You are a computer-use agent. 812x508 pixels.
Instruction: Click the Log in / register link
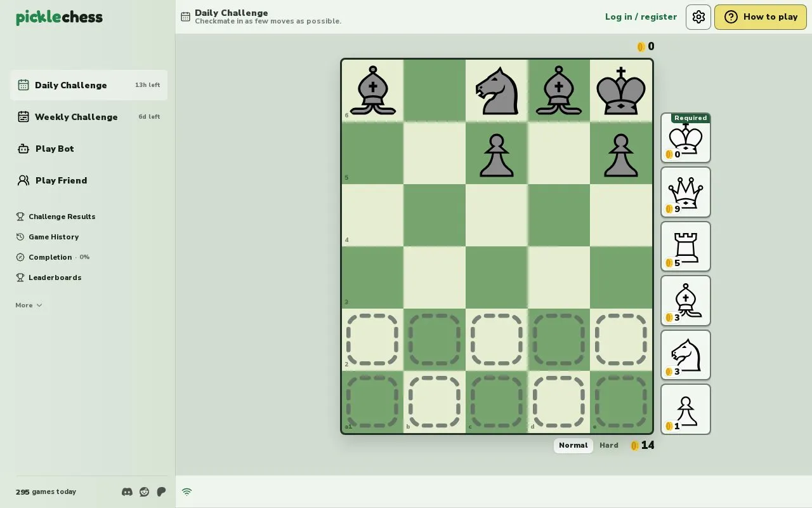point(641,17)
